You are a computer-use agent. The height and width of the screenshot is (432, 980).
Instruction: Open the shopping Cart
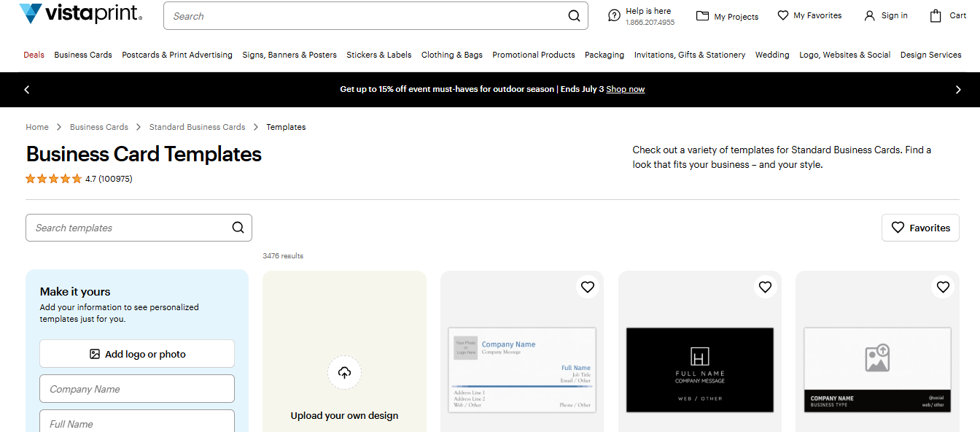[936, 15]
